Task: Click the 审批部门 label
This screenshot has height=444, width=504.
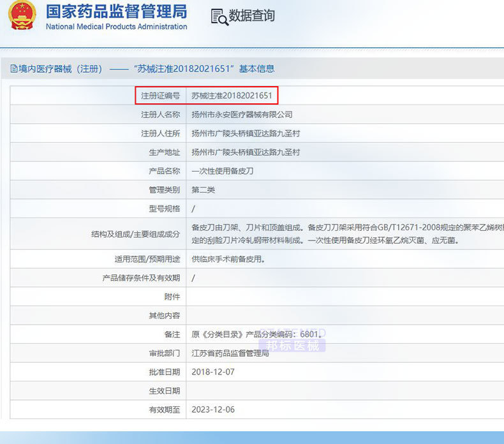Action: [164, 353]
